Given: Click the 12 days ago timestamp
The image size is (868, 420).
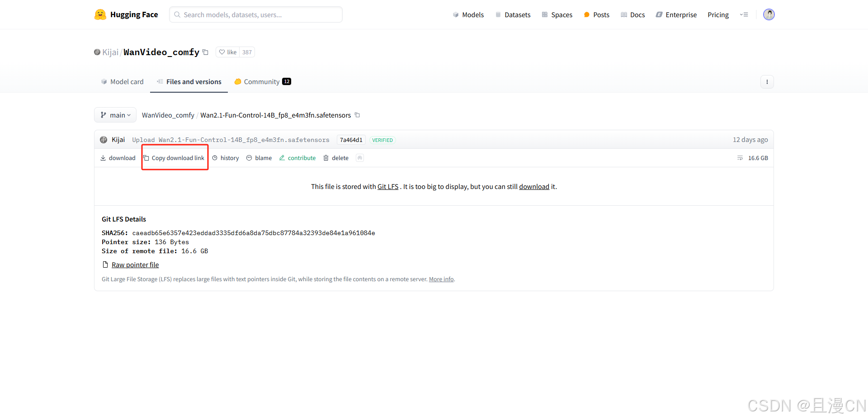Looking at the screenshot, I should 750,140.
